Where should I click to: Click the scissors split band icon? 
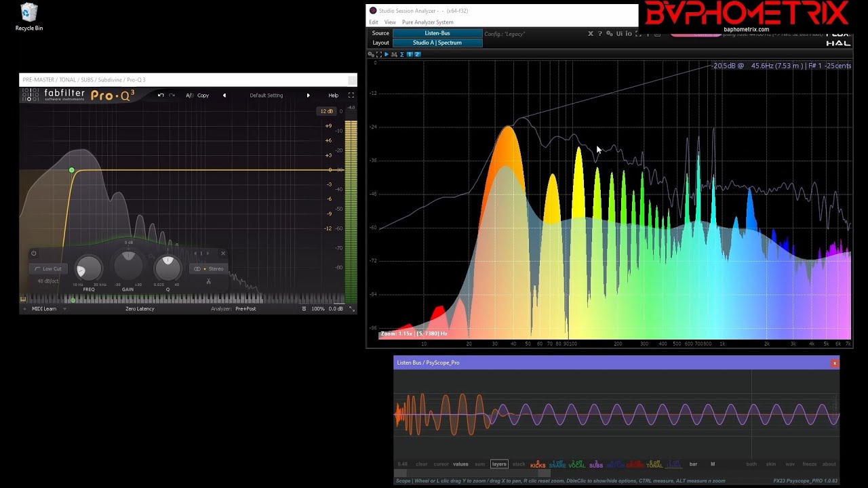click(x=208, y=281)
